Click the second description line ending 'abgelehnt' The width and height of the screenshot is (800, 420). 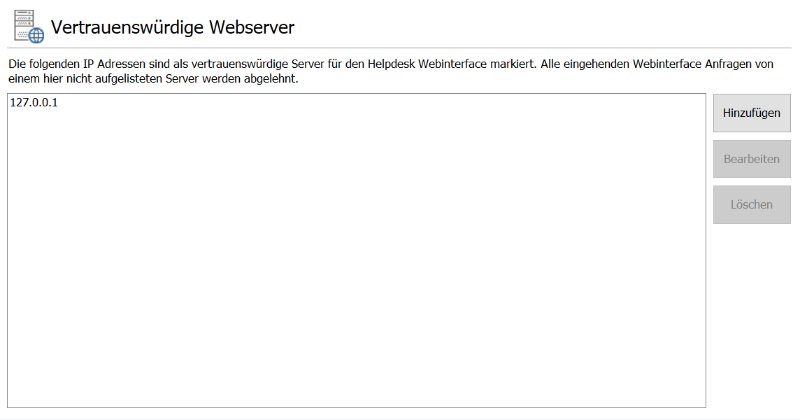pos(152,78)
